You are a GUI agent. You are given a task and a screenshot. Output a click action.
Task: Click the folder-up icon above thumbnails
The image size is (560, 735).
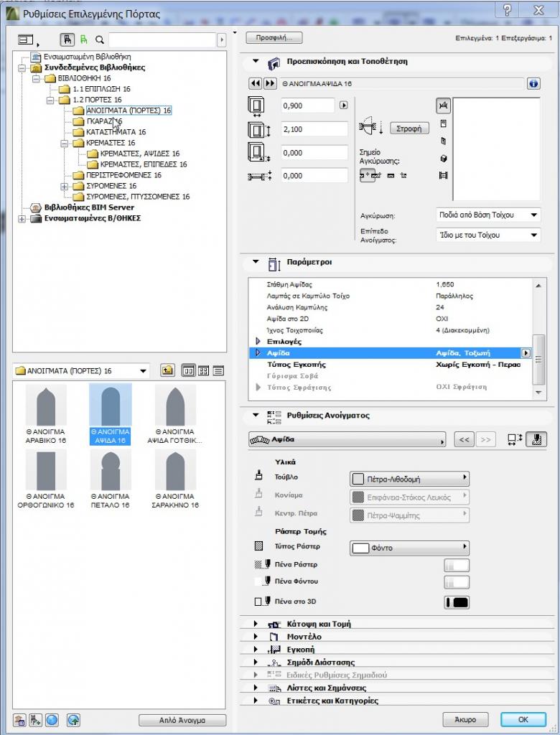(167, 371)
